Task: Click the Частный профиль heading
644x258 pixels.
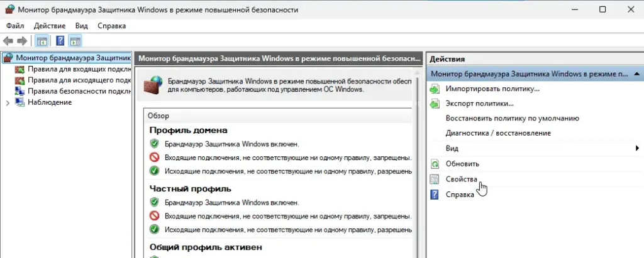Action: [190, 189]
